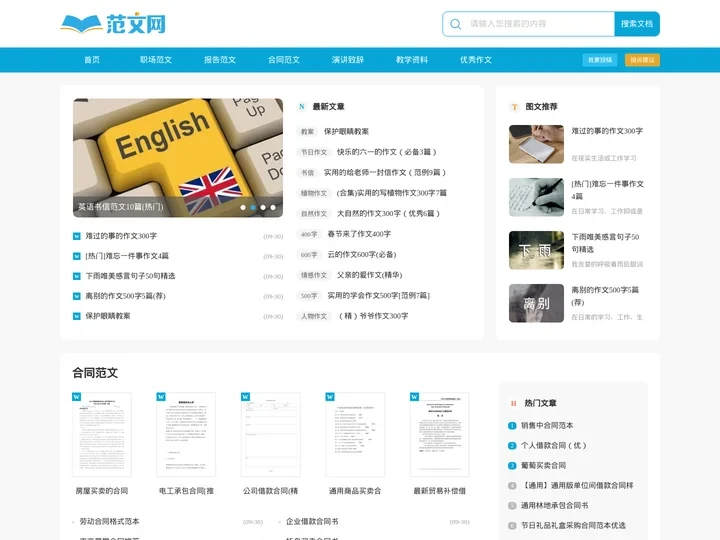Click the orange 投诉建议 button
Image resolution: width=720 pixels, height=540 pixels.
pos(642,60)
